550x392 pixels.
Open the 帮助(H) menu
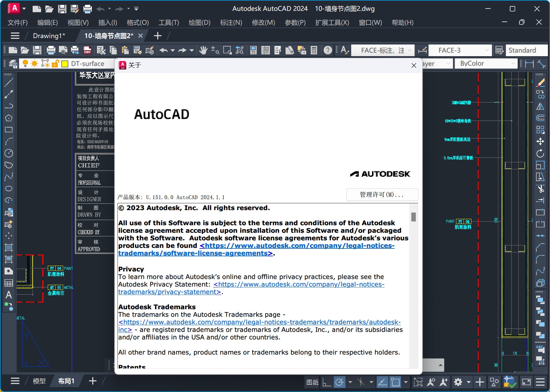click(403, 23)
